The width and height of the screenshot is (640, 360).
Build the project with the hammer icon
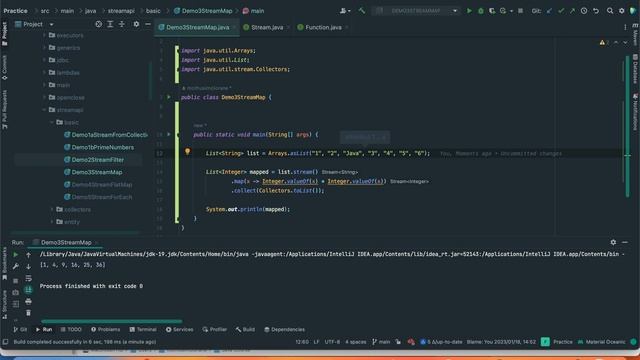click(362, 11)
